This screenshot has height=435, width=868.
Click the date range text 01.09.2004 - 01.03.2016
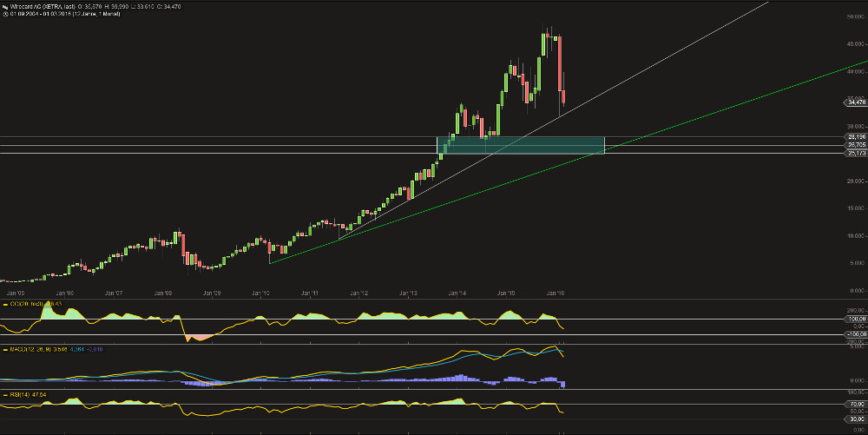point(41,14)
